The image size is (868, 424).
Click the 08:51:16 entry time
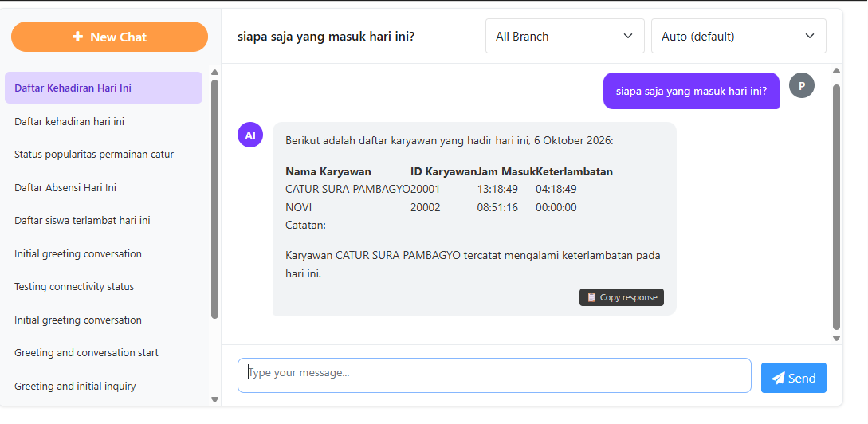(x=497, y=207)
